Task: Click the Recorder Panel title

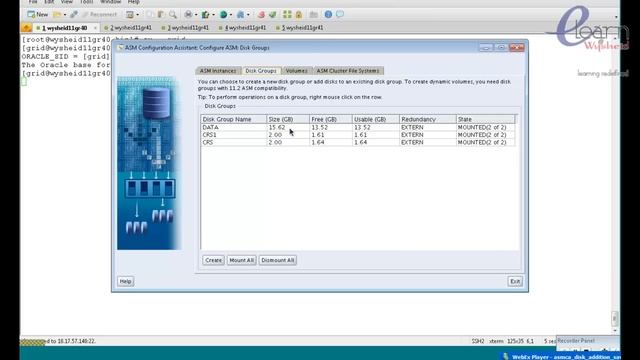Action: [576, 340]
